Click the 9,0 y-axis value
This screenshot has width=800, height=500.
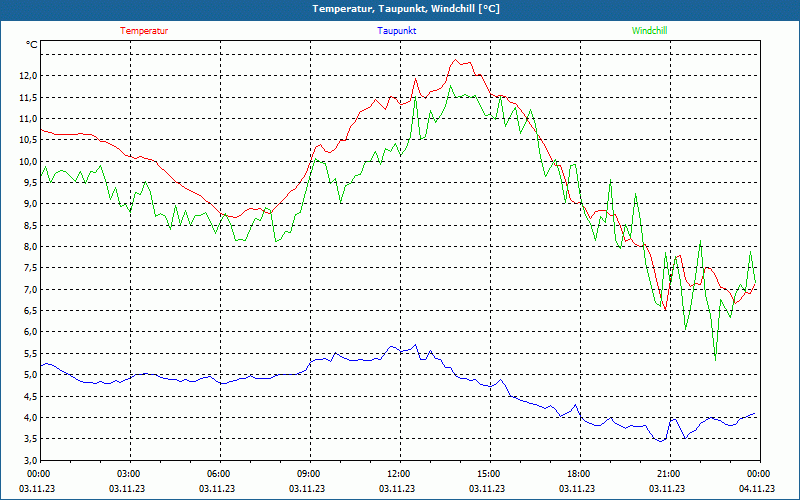(30, 204)
